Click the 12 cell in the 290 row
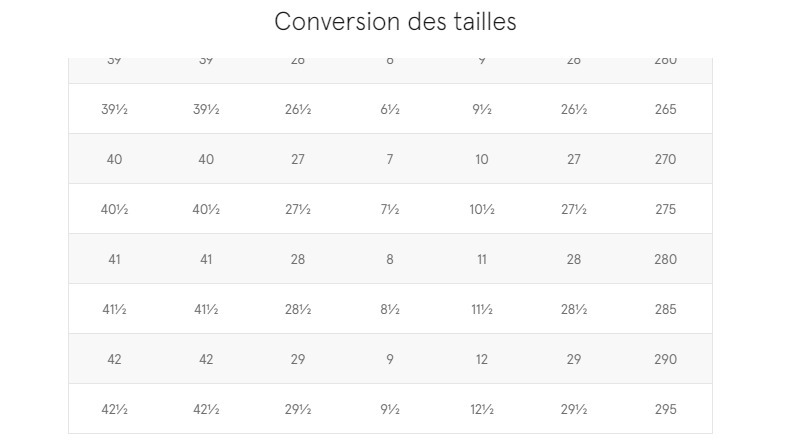Screen dimensions: 785x441 point(482,359)
